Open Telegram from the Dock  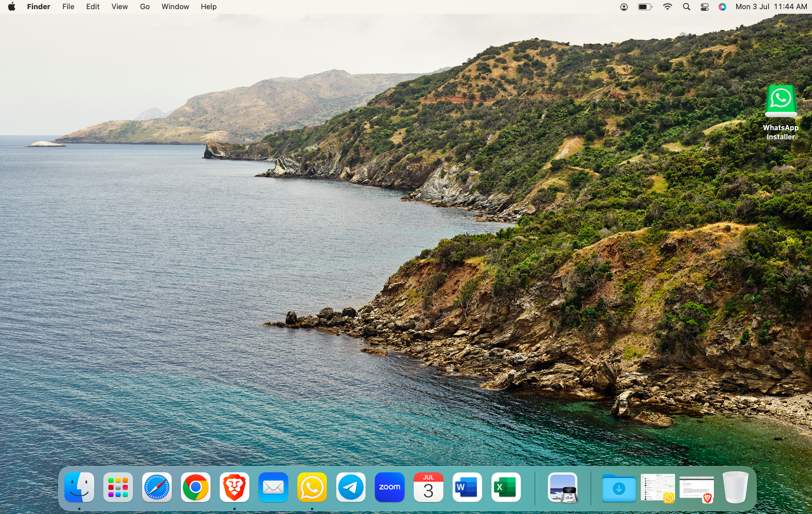[351, 487]
